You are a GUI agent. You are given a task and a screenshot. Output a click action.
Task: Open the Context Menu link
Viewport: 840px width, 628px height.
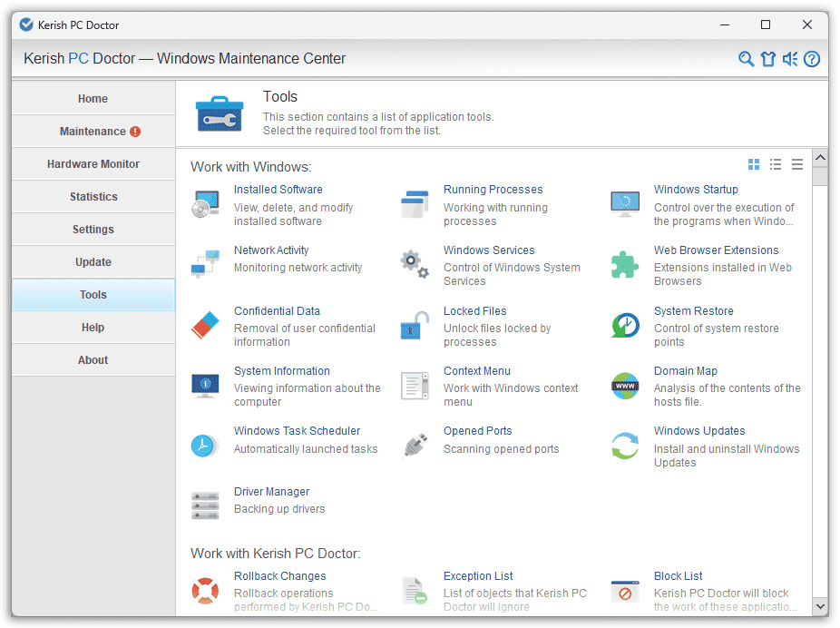477,371
